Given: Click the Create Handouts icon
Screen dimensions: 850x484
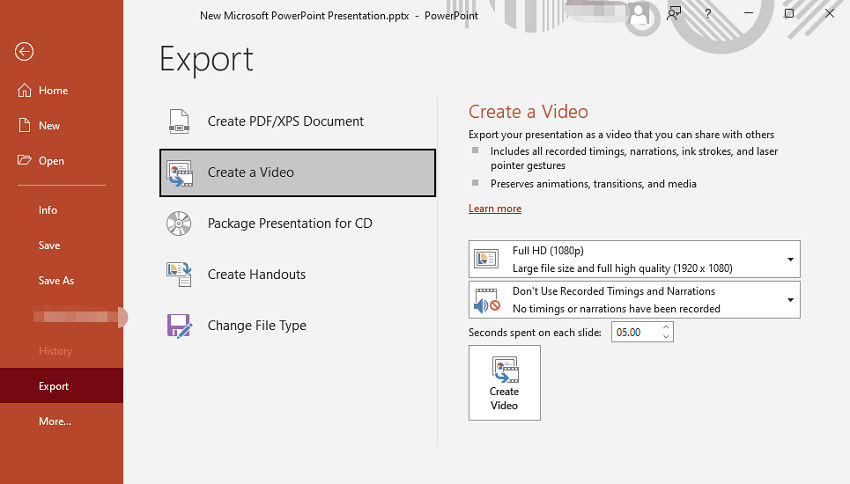Looking at the screenshot, I should pos(179,274).
